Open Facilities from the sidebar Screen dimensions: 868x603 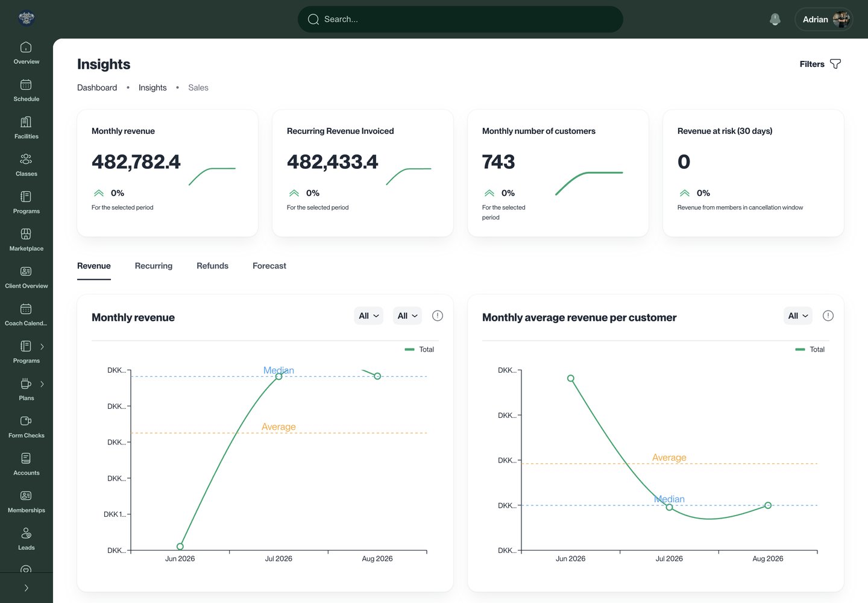pos(26,128)
